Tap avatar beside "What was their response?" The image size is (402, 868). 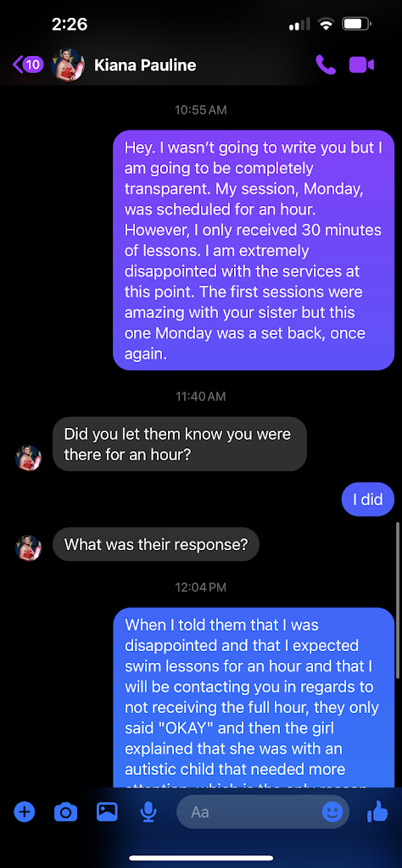28,548
